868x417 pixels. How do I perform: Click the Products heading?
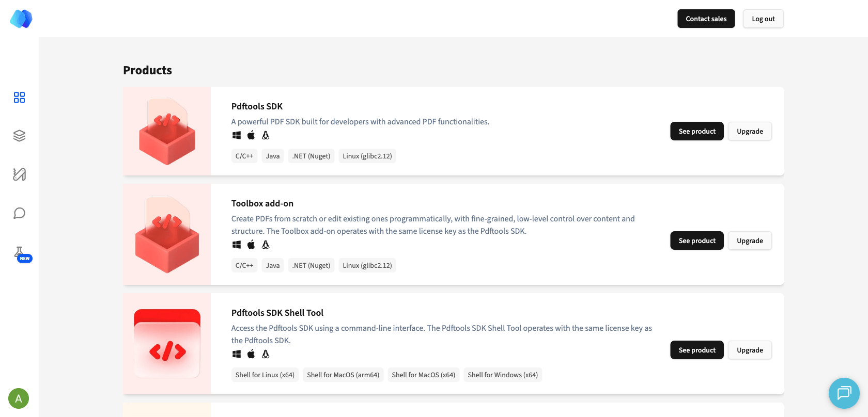(147, 70)
